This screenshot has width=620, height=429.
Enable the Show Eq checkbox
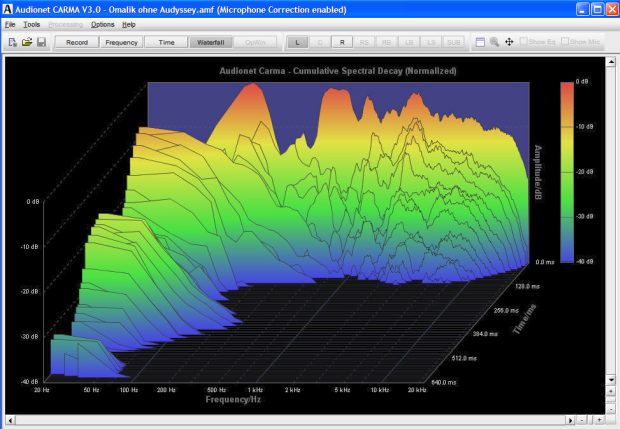[524, 41]
